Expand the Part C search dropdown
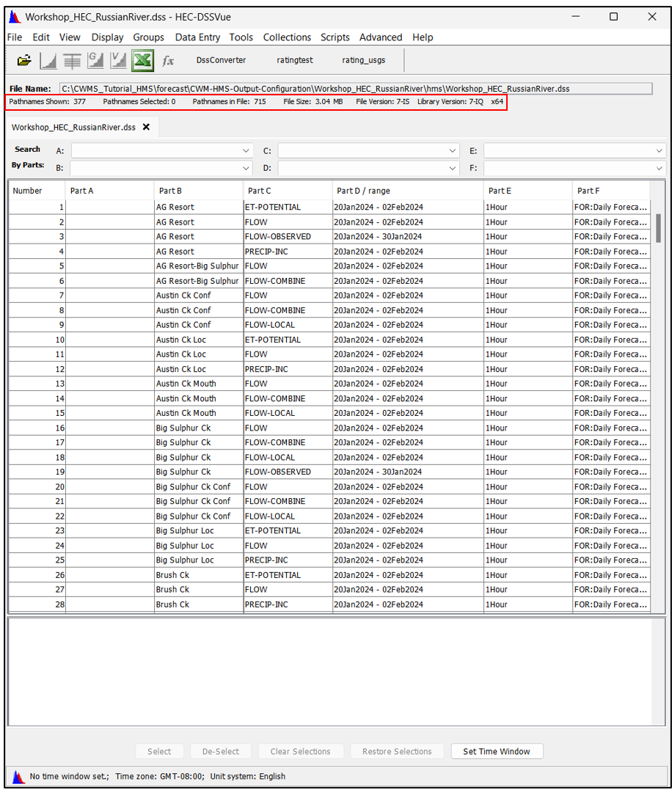This screenshot has width=672, height=790. [x=452, y=151]
